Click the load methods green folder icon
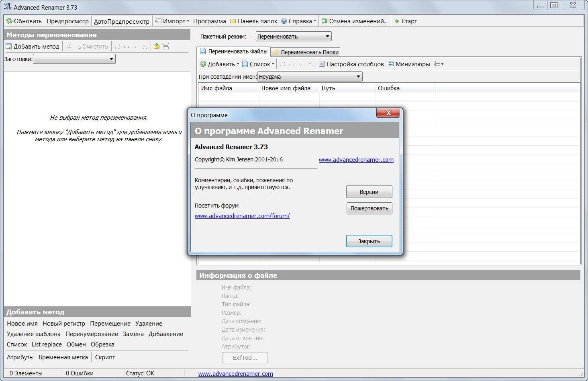Image resolution: width=588 pixels, height=381 pixels. tap(157, 46)
